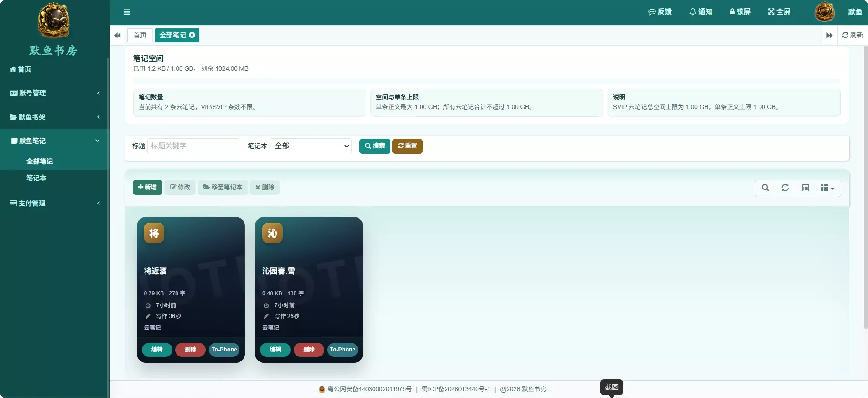Expand 默鱼书架 sidebar menu

(54, 117)
